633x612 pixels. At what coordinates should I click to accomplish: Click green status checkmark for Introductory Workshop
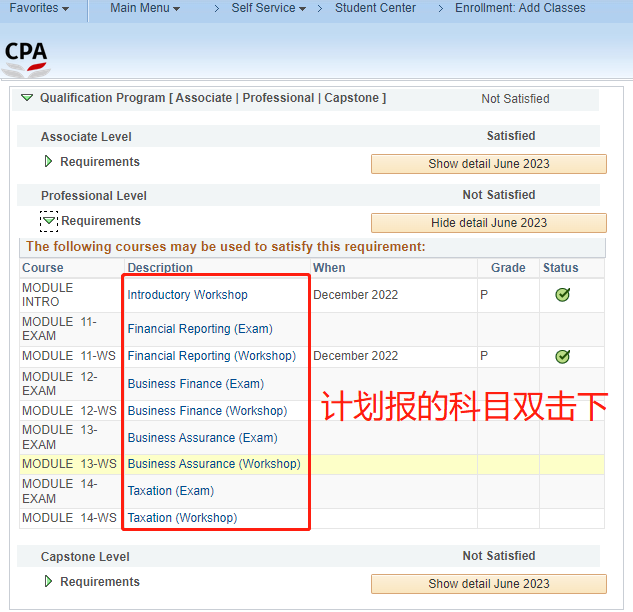[x=562, y=295]
